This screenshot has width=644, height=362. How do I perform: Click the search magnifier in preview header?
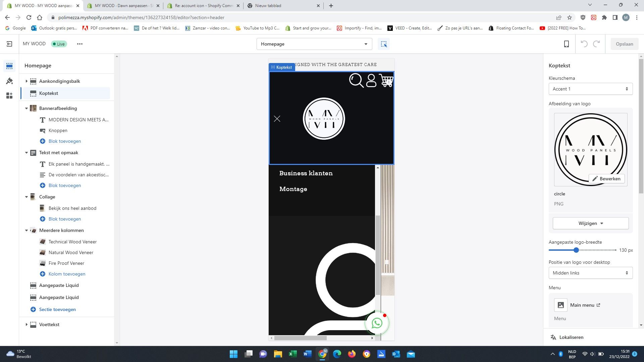[x=356, y=80]
